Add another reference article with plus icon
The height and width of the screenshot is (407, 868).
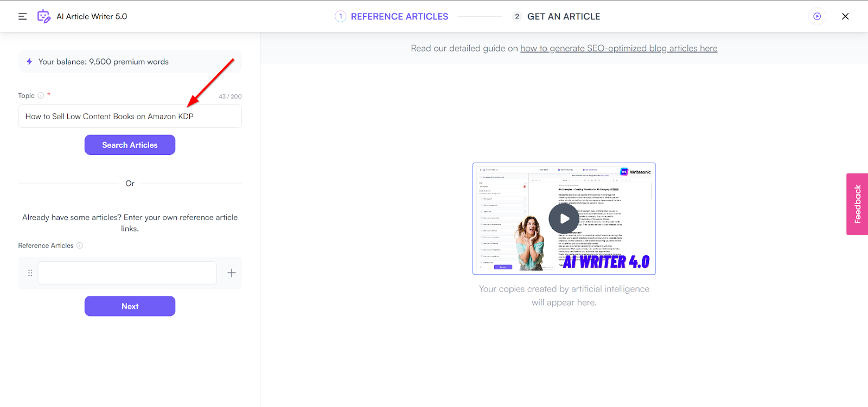(x=232, y=273)
